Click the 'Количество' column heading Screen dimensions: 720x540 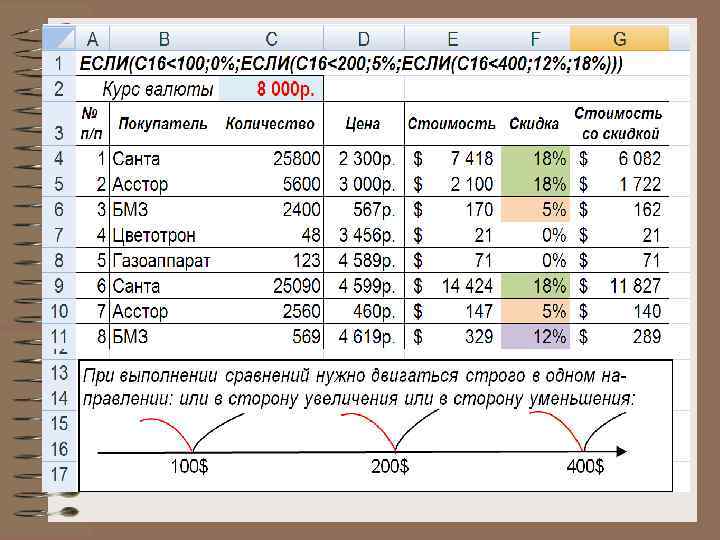point(270,124)
